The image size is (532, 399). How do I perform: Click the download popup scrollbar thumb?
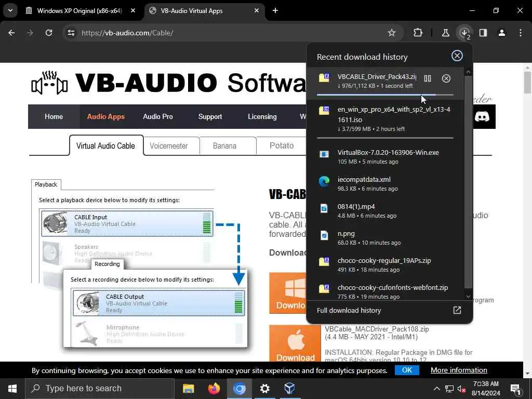pos(468,181)
